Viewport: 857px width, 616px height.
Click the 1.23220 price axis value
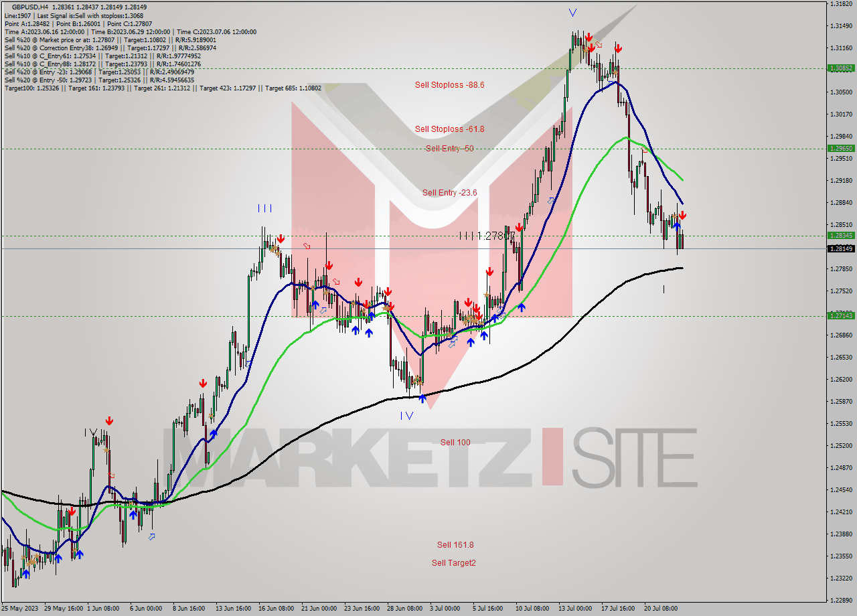(840, 579)
